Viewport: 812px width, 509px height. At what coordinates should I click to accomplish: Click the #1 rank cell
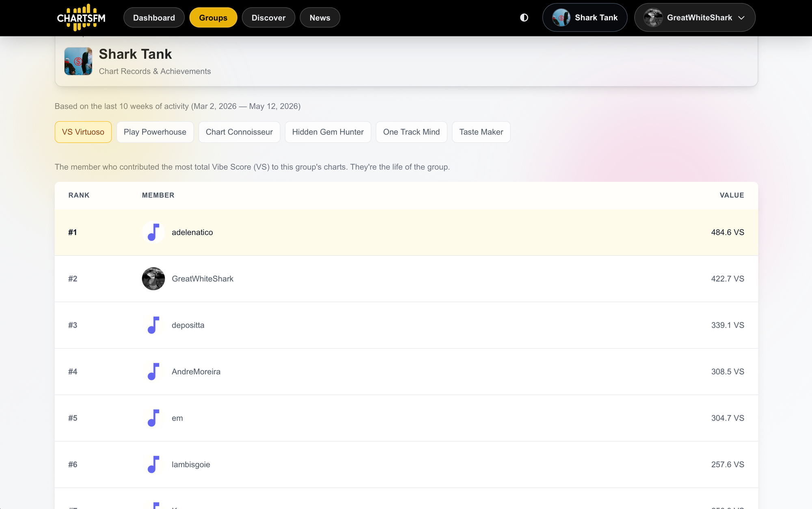[x=73, y=233]
